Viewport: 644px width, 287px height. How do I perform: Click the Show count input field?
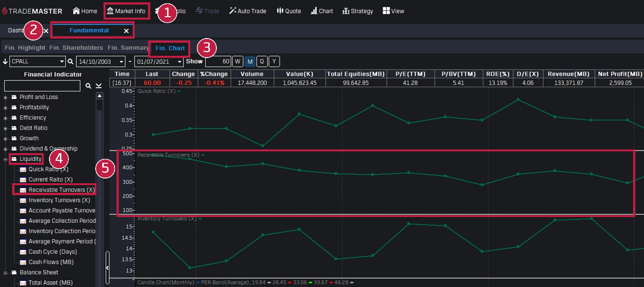point(218,61)
